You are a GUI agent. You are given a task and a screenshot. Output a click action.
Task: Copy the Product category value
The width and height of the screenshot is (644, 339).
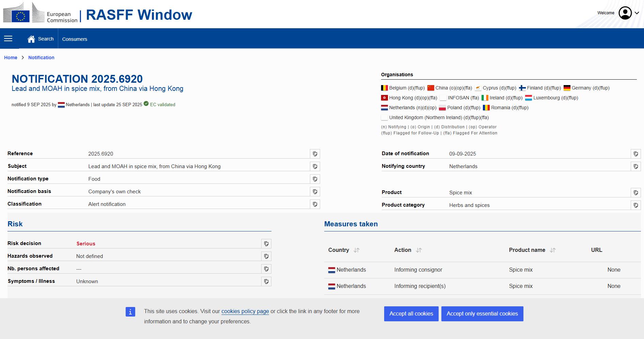click(635, 205)
